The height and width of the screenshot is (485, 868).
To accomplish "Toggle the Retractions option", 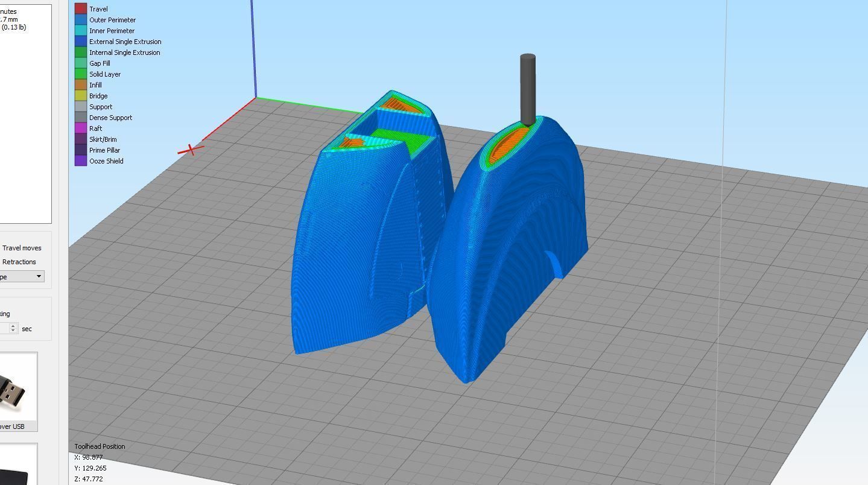I will pyautogui.click(x=18, y=262).
